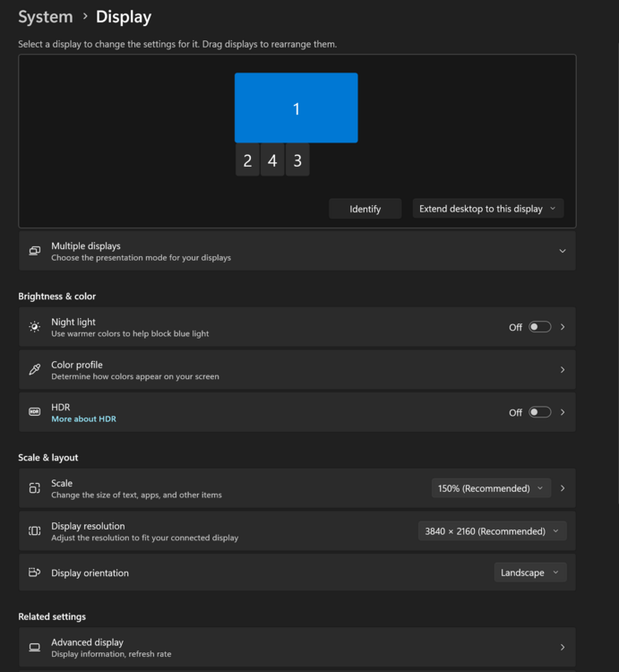Expand the Multiple displays section
This screenshot has height=672, width=619.
(x=563, y=251)
